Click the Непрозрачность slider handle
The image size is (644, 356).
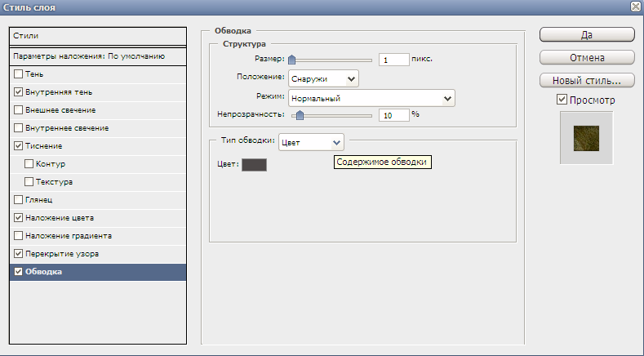click(300, 115)
